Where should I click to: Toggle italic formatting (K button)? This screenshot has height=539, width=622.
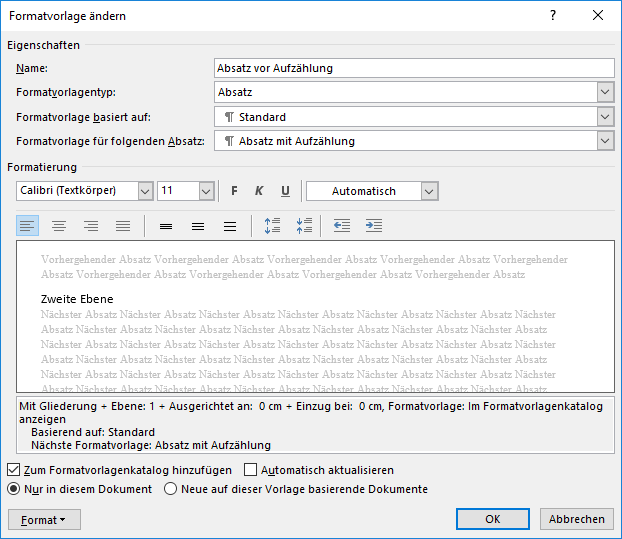coord(259,191)
